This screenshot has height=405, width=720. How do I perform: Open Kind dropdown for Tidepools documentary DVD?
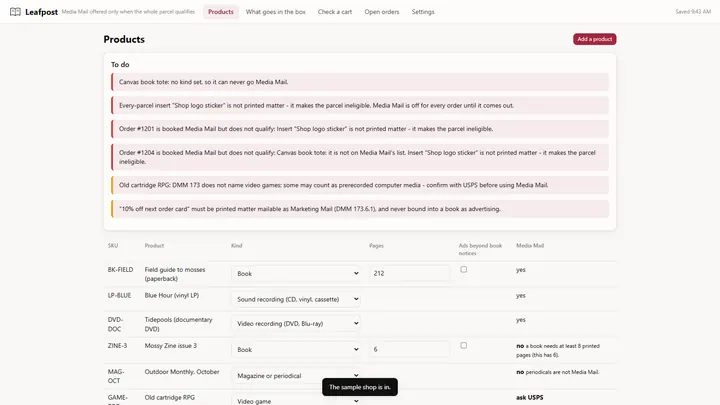(x=296, y=323)
